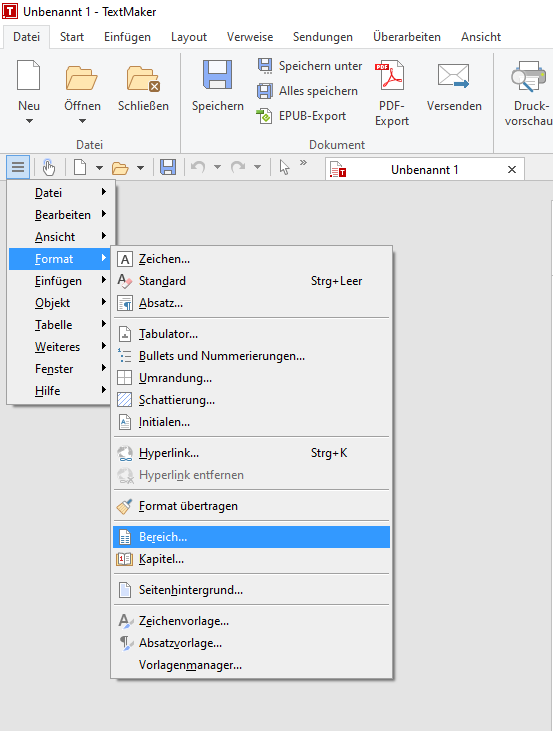Select the object pointer arrow tool
Viewport: 553px width, 731px height.
(284, 167)
